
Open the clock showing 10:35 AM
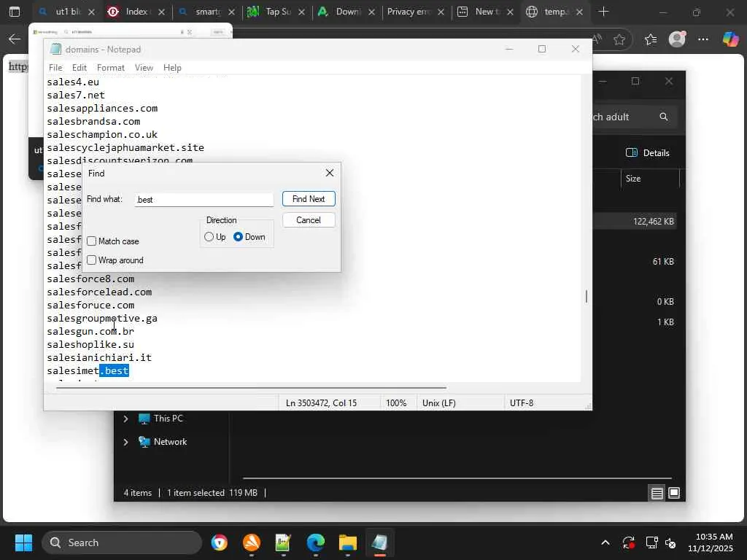point(711,542)
